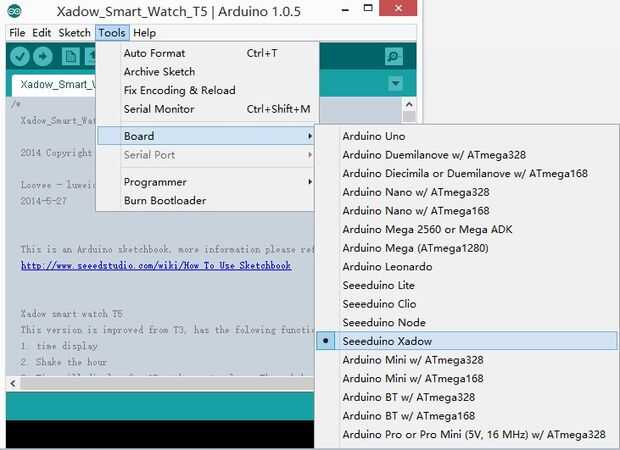Viewport: 620px width, 450px height.
Task: Click the '2014-6-27' date comment line
Action: [x=43, y=201]
